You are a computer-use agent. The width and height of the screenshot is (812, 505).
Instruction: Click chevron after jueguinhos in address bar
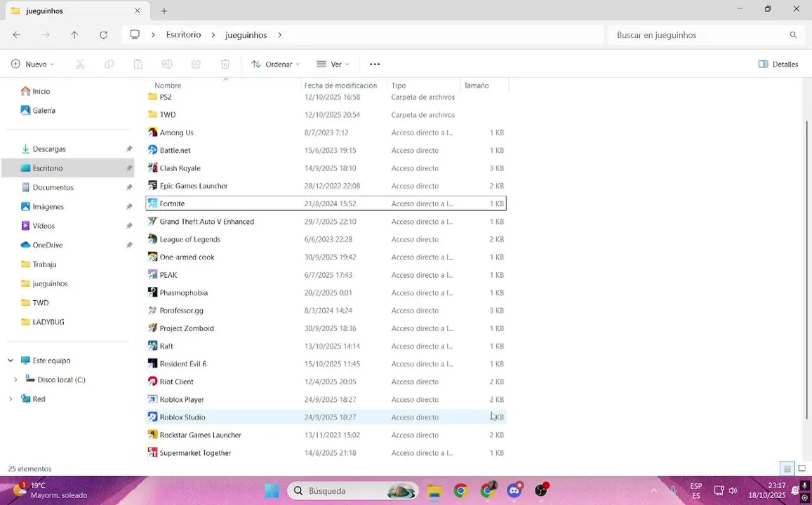click(279, 34)
